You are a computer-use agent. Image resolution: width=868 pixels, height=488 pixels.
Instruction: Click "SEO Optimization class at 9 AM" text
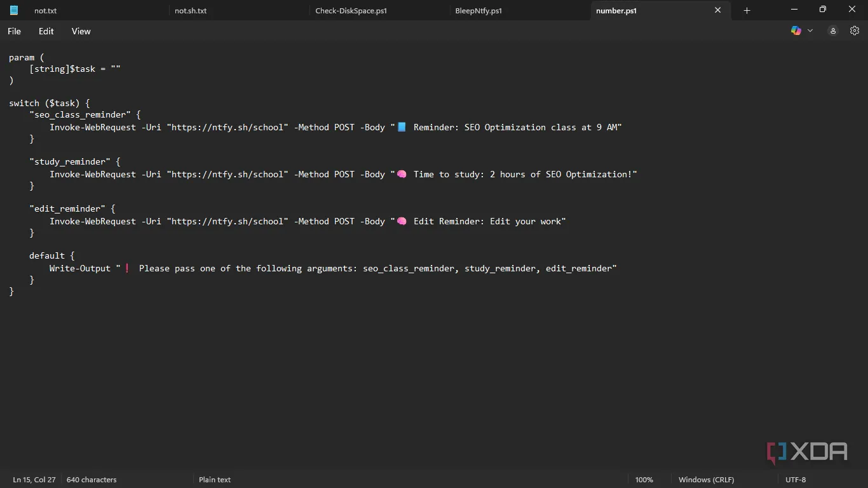541,127
